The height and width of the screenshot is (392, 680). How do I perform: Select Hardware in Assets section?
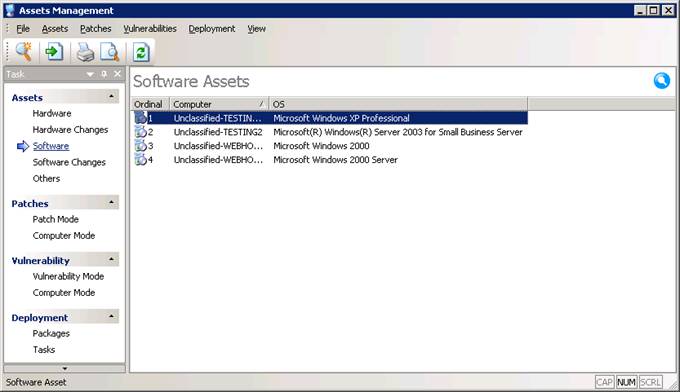click(x=52, y=113)
